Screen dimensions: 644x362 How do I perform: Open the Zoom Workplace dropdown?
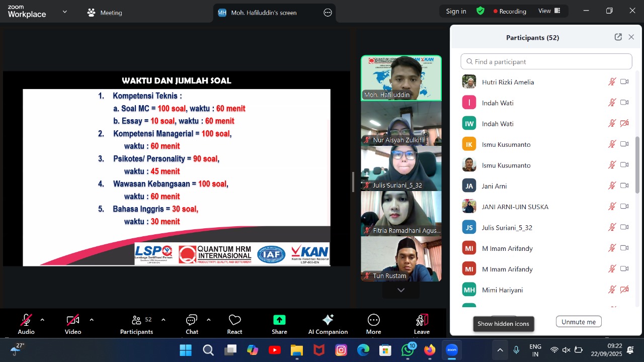[64, 12]
